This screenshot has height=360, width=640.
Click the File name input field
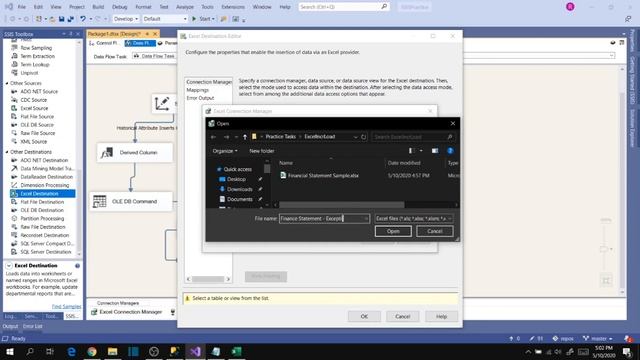pyautogui.click(x=324, y=219)
